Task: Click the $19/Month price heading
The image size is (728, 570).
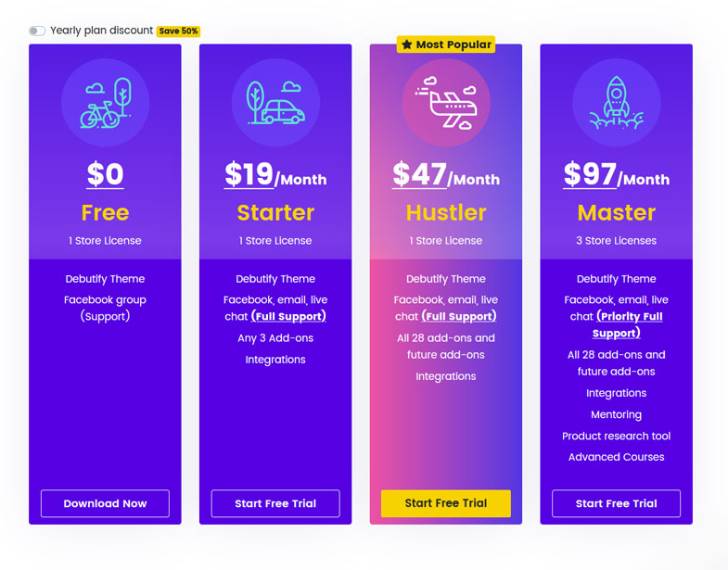Action: [275, 174]
